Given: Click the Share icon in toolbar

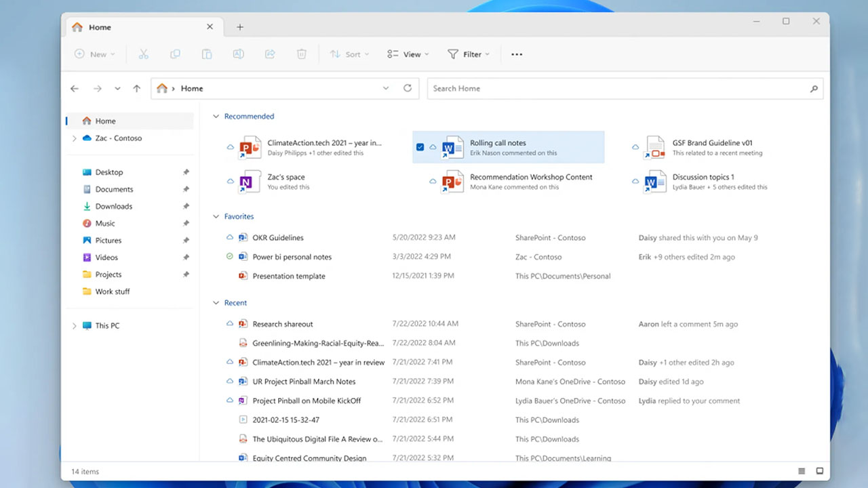Looking at the screenshot, I should point(270,54).
